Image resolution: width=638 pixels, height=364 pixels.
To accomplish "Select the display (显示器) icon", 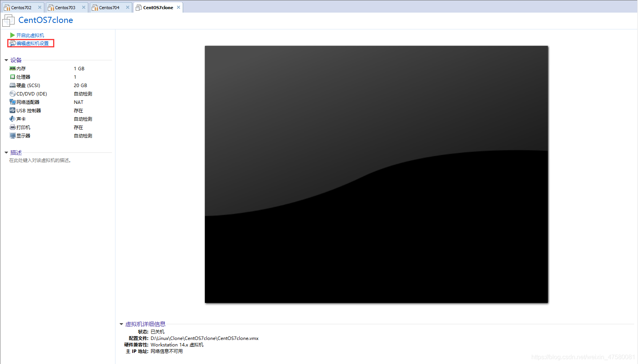I will coord(13,136).
